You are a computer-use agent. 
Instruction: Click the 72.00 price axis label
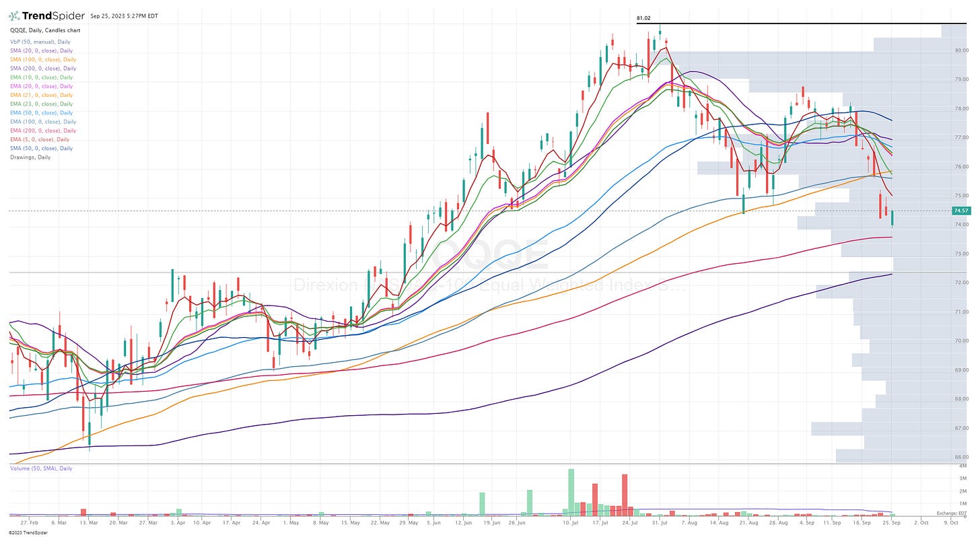960,283
